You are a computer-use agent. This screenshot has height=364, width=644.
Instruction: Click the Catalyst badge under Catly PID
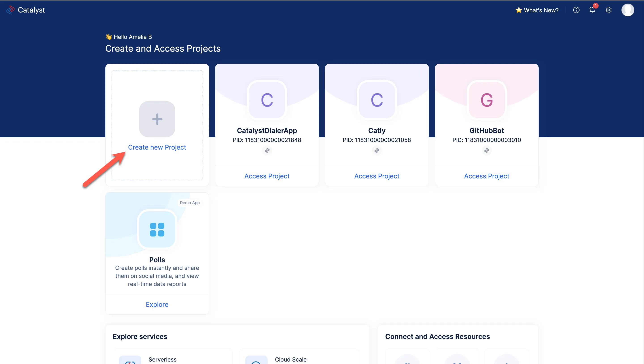pyautogui.click(x=377, y=150)
